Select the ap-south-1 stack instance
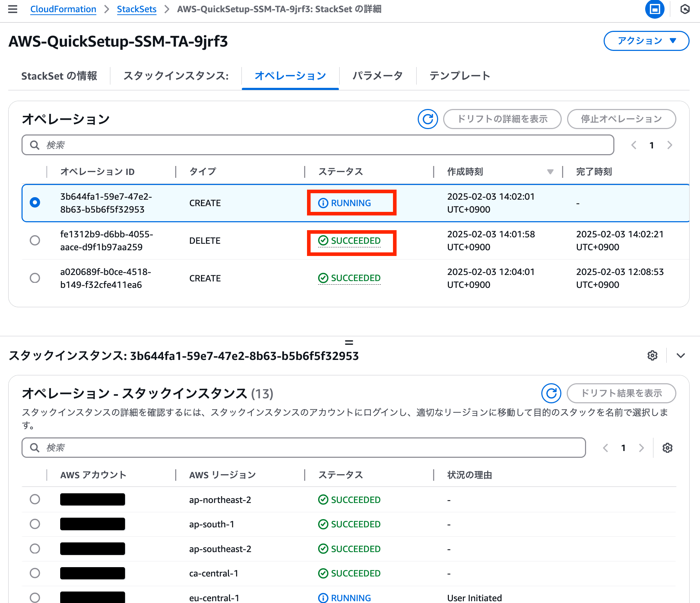 pos(35,524)
